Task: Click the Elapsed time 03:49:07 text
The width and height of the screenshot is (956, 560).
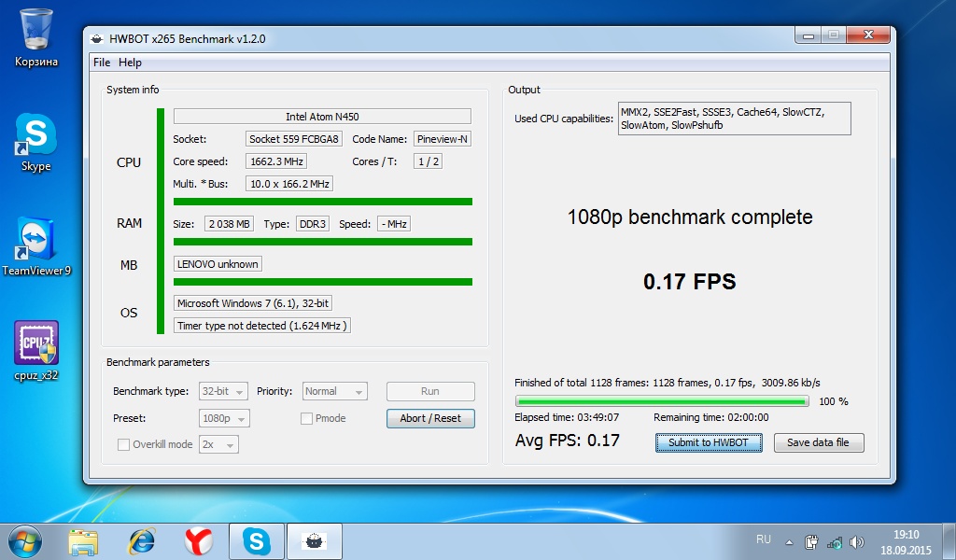Action: (567, 417)
